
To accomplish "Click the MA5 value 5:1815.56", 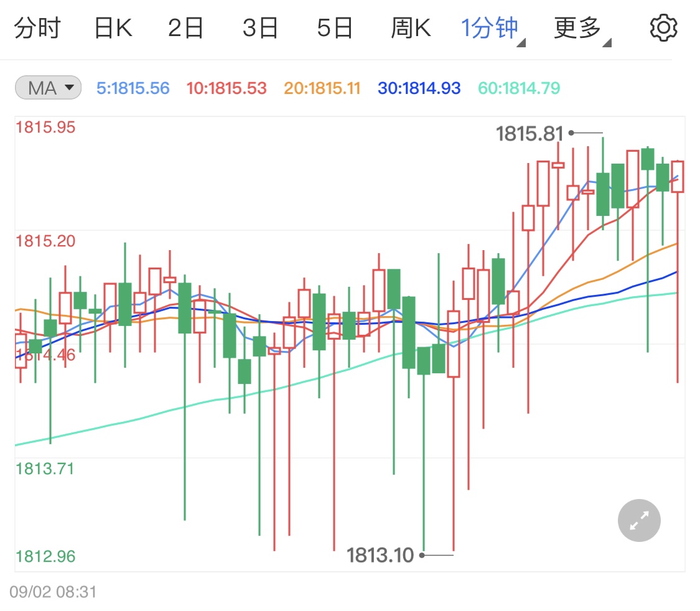I will (133, 88).
